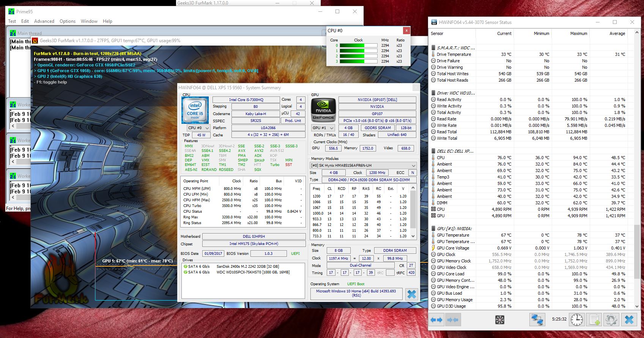Click the CPU fan RPM icon
The width and height of the screenshot is (644, 338).
(x=433, y=209)
